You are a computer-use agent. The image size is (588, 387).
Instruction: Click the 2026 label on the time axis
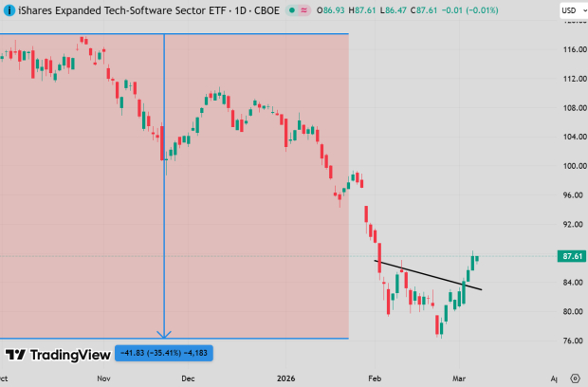[x=283, y=377]
